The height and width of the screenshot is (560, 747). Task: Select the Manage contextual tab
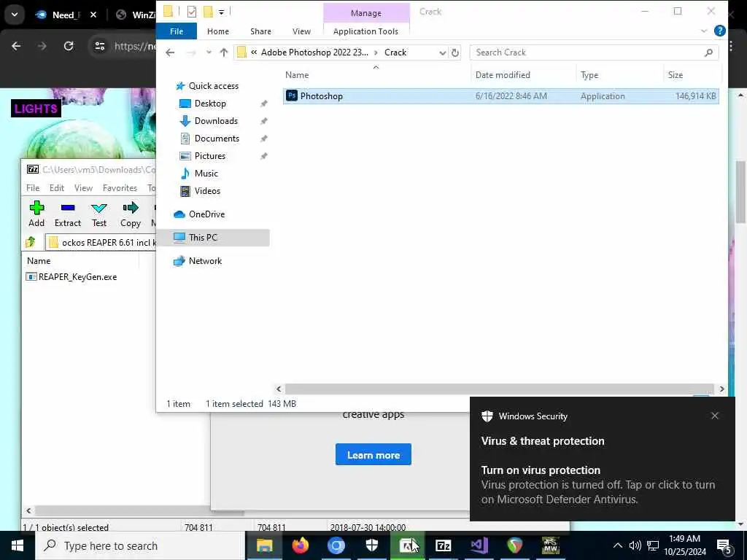coord(366,13)
